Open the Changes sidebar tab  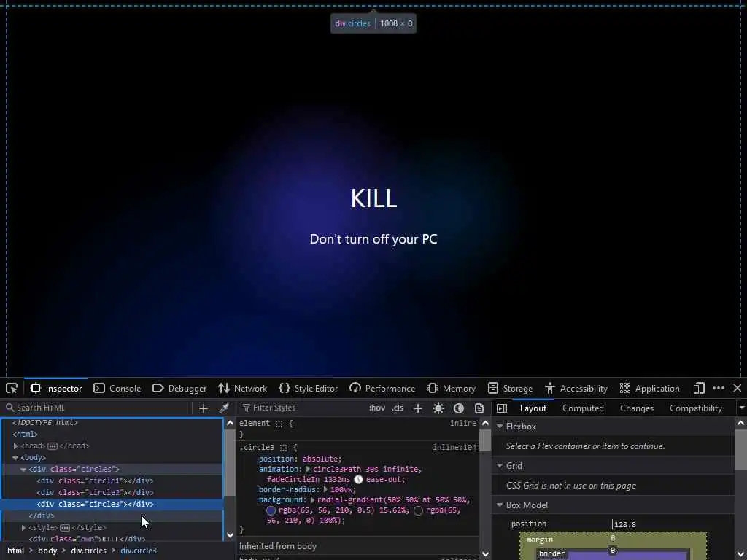(x=636, y=408)
